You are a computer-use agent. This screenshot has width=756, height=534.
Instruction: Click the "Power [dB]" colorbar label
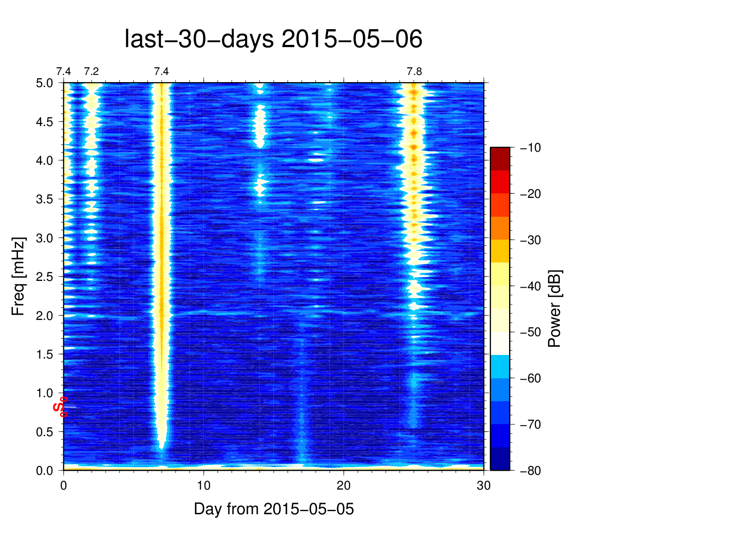click(x=555, y=309)
